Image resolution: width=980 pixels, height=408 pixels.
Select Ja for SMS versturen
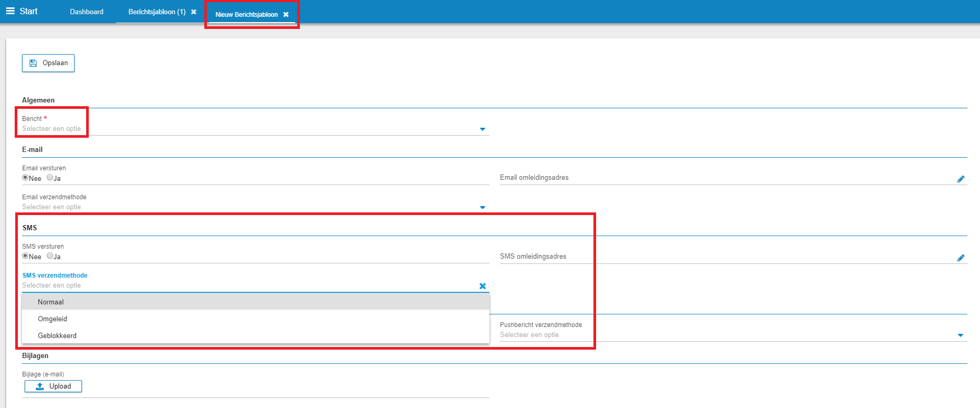coord(50,256)
